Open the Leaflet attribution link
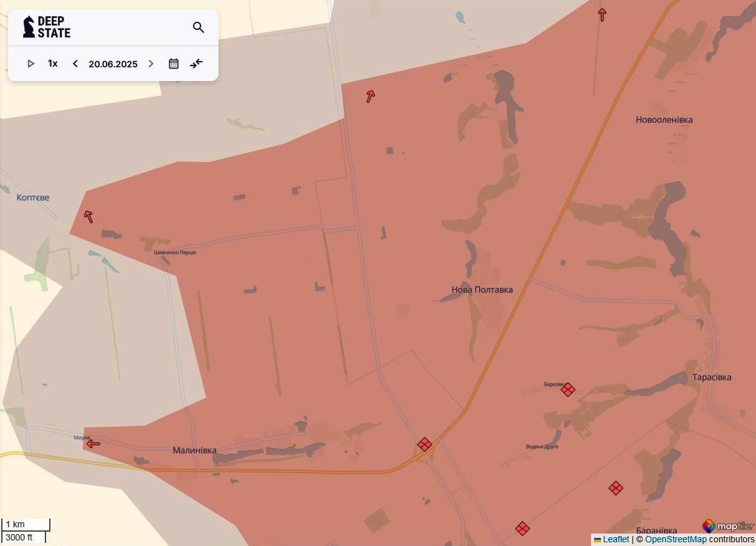This screenshot has width=756, height=546. pos(615,539)
